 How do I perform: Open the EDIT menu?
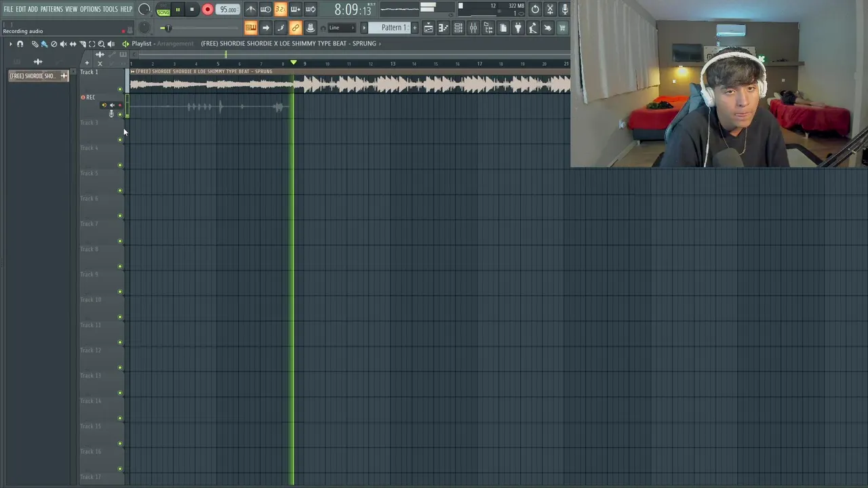coord(21,9)
